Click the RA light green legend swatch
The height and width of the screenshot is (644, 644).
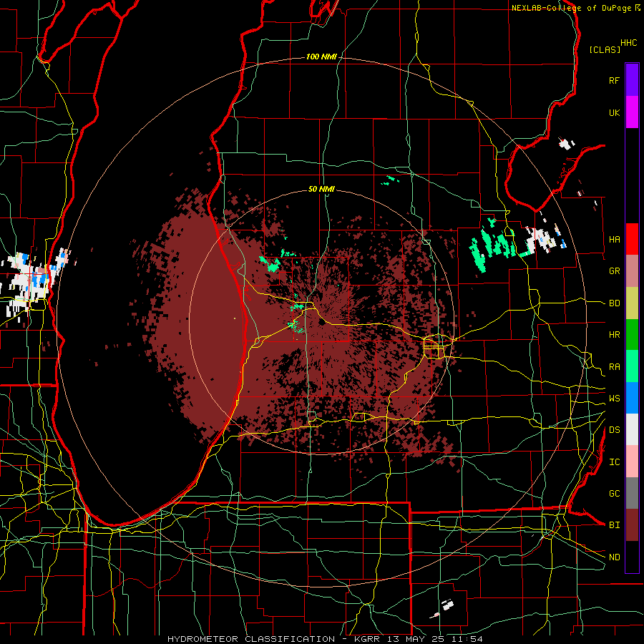click(632, 366)
